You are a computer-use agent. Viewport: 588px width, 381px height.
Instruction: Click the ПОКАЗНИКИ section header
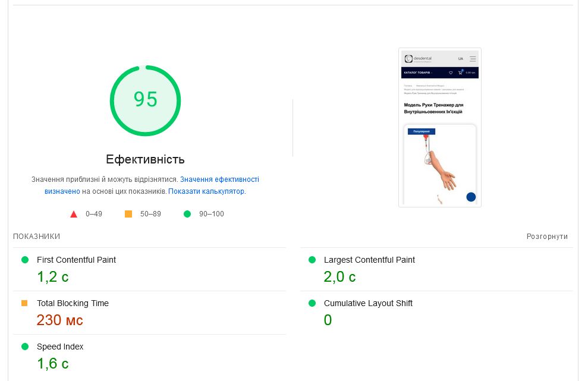(x=37, y=236)
